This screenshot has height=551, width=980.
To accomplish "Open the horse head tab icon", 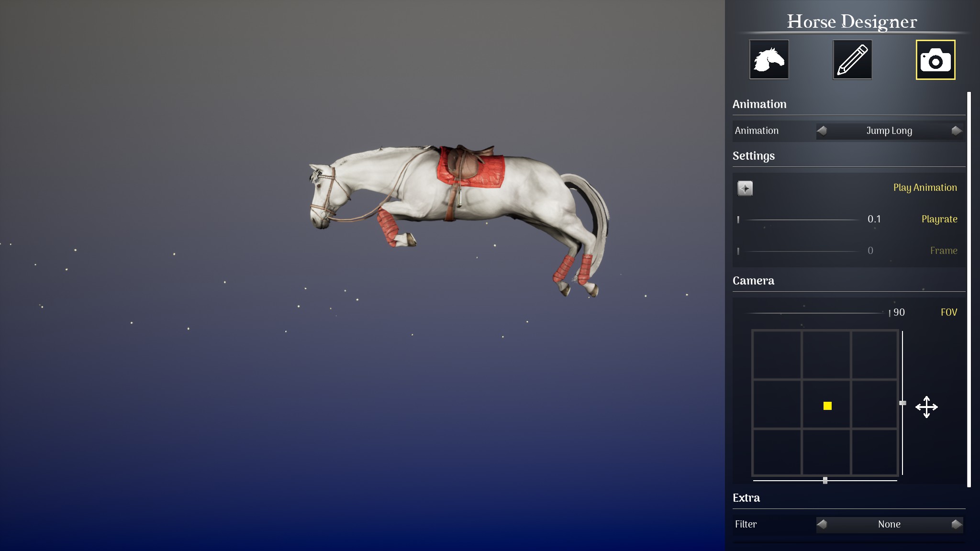I will [x=768, y=60].
